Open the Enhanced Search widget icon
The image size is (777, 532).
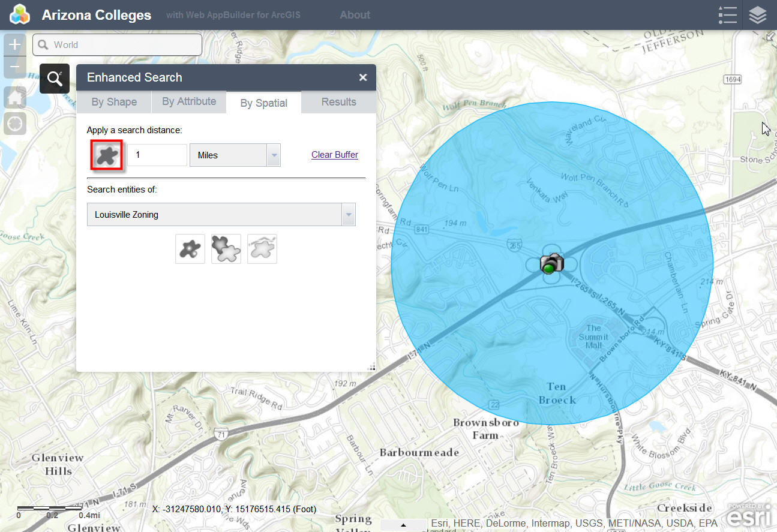[x=55, y=79]
